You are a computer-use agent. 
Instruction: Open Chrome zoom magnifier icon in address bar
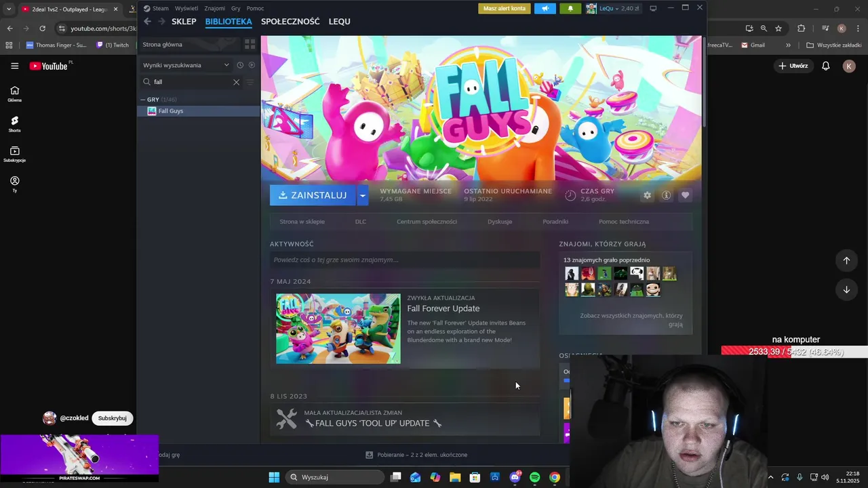(764, 28)
